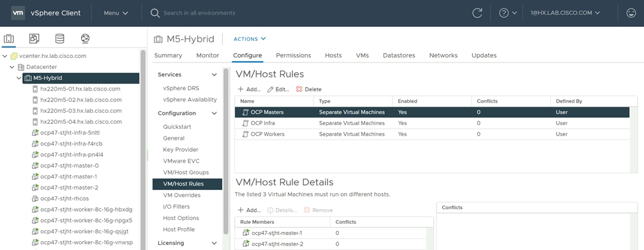Click the VM icon for ocp47-stjht-master-0
This screenshot has width=644, height=250.
35,166
